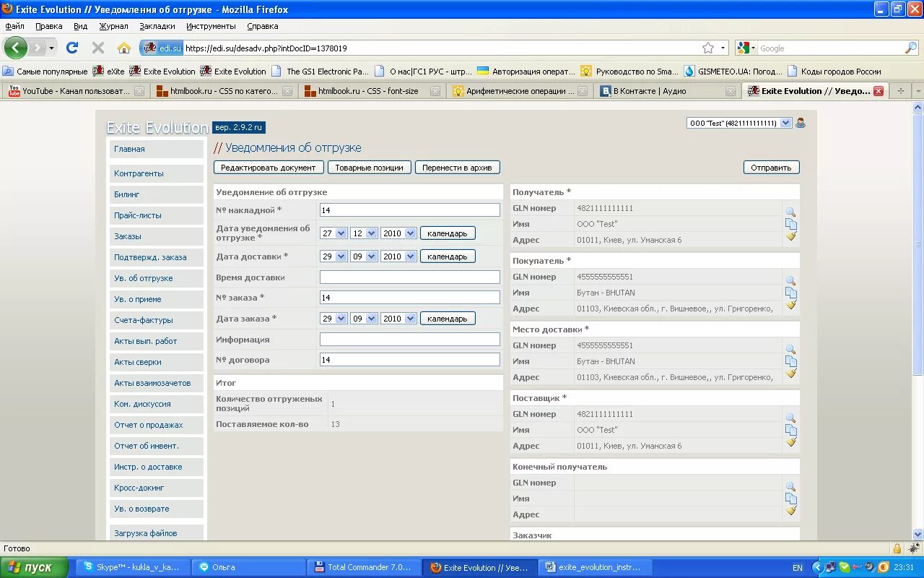Open the Отчет о продажах sidebar link
The width and height of the screenshot is (924, 578).
pos(157,425)
